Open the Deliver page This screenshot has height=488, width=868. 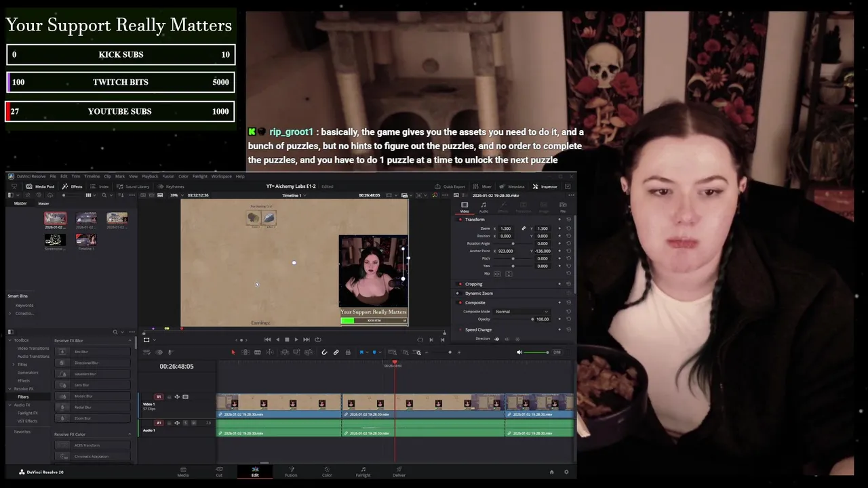point(399,471)
